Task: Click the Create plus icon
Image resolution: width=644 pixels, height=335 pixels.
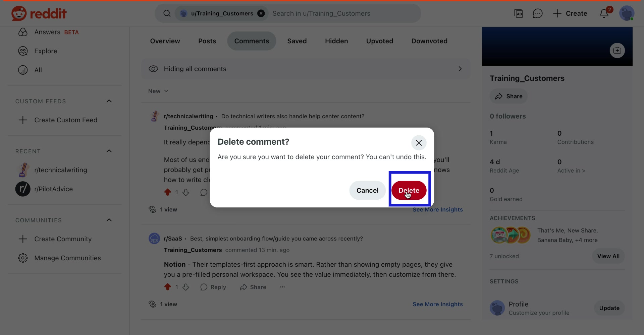Action: click(557, 13)
